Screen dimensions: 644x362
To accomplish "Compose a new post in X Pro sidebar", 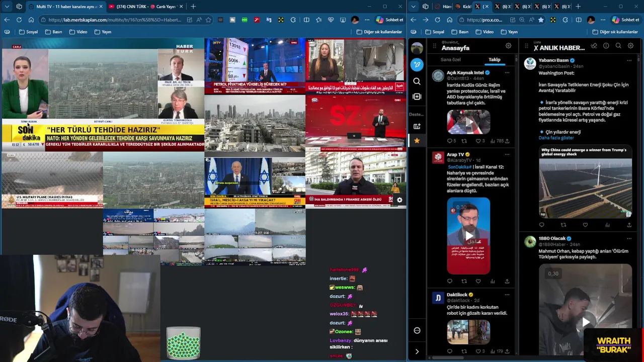I will click(417, 64).
